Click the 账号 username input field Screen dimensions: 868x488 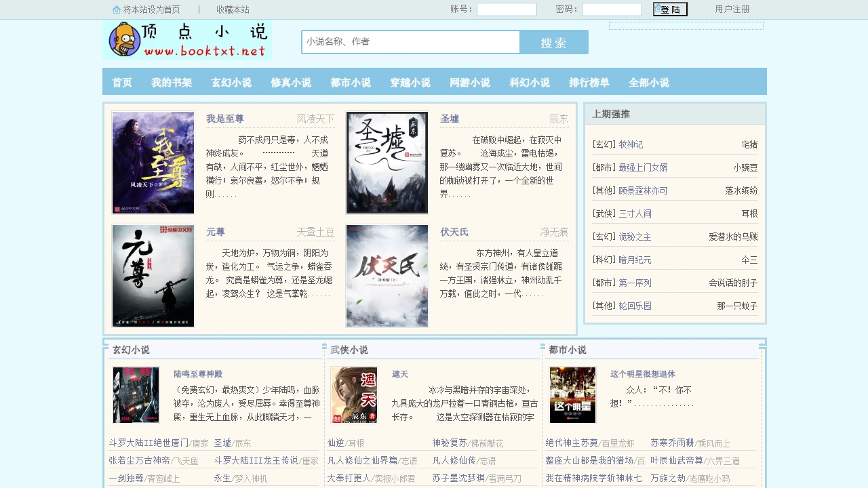pyautogui.click(x=507, y=9)
